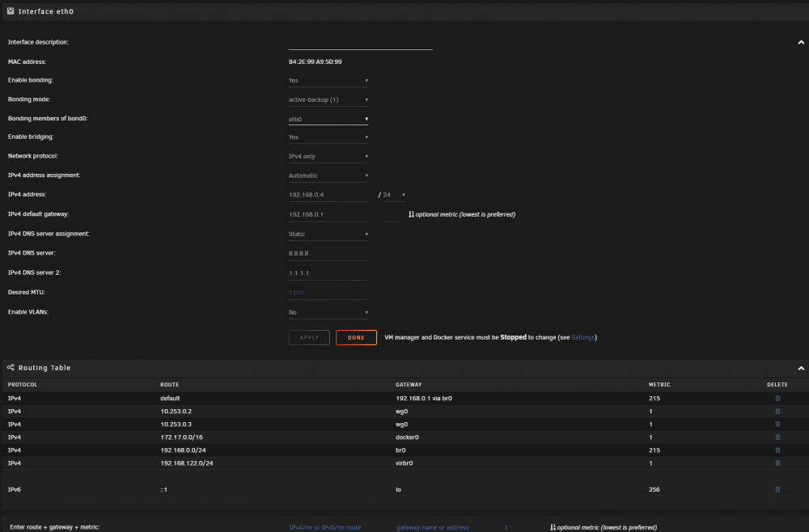Collapse the Interface eth0 section chevron
The width and height of the screenshot is (809, 532).
coord(801,42)
